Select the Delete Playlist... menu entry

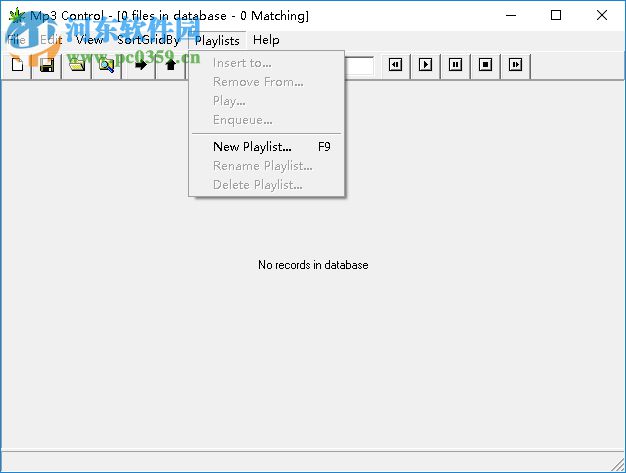click(x=266, y=185)
